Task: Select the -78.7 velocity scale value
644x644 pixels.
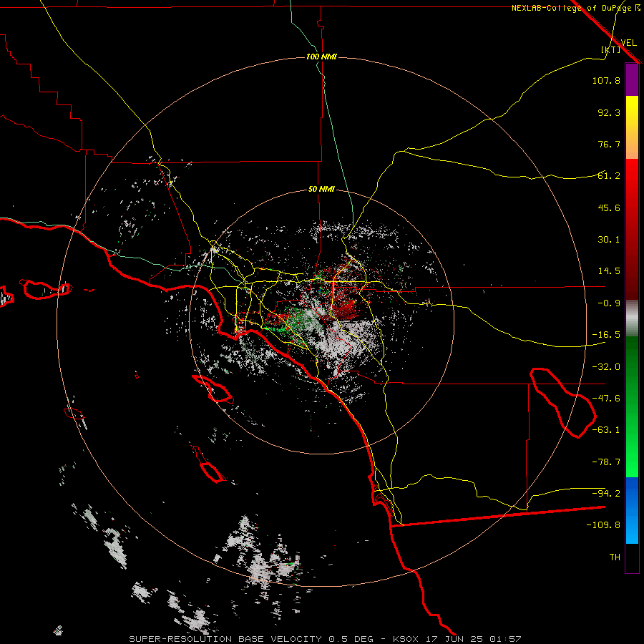Action: [606, 462]
